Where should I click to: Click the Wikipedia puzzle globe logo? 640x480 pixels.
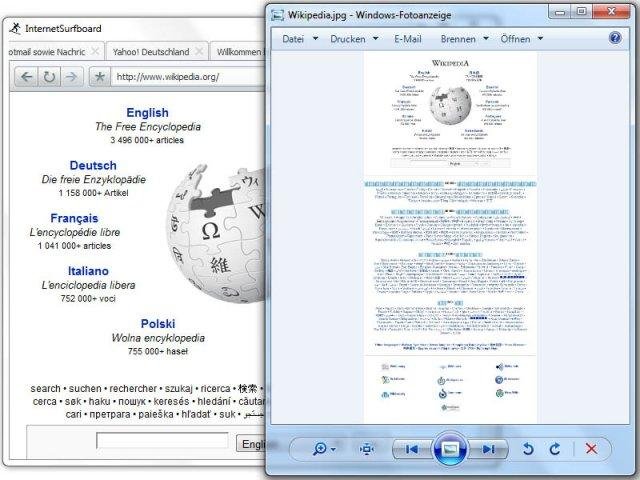click(216, 233)
